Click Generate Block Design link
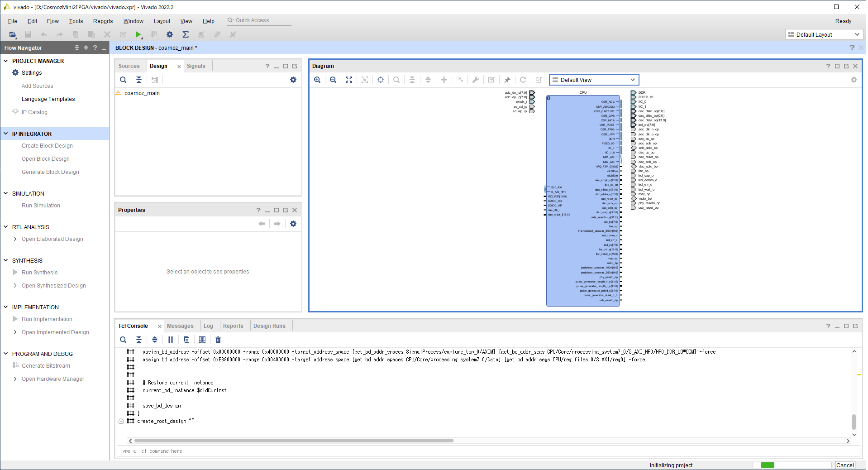 (50, 172)
